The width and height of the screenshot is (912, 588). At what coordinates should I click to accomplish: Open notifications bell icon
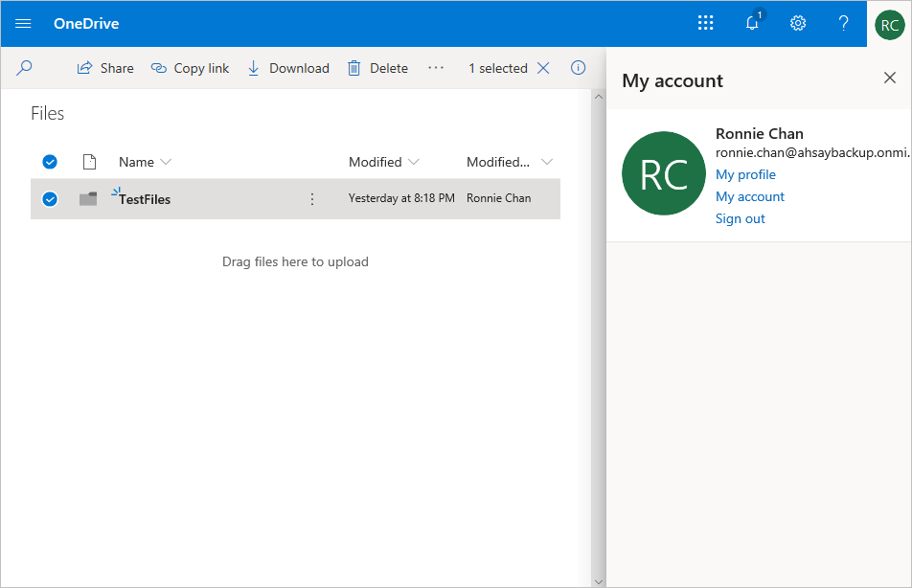(x=752, y=24)
